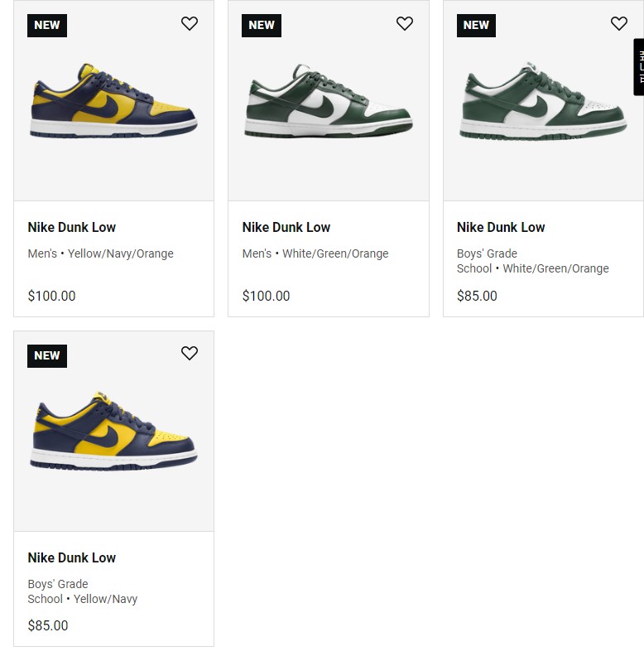Click $85.00 price of Boys' Yellow/Navy Dunk
The width and height of the screenshot is (644, 661).
[48, 625]
